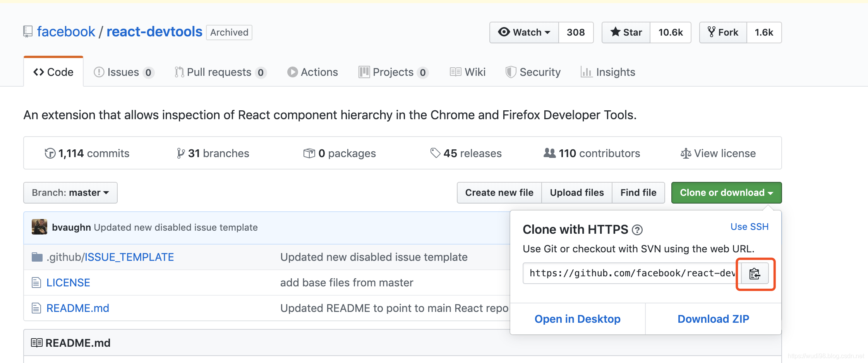The width and height of the screenshot is (868, 363).
Task: Click Find file button
Action: [x=638, y=193]
